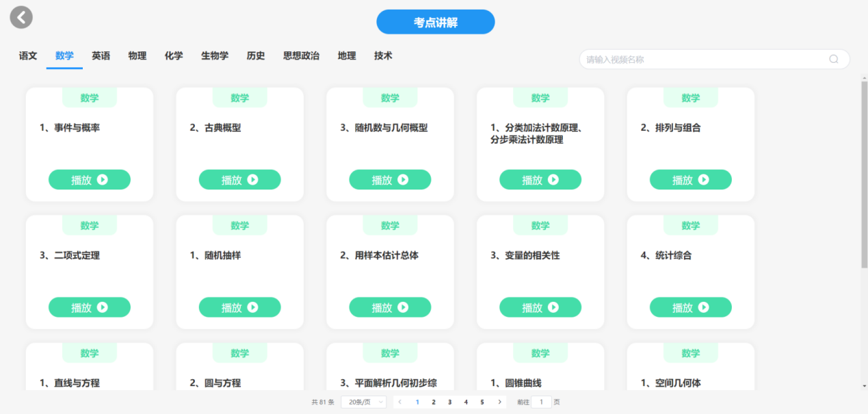Focus the video name search field
This screenshot has width=868, height=414.
coord(715,60)
